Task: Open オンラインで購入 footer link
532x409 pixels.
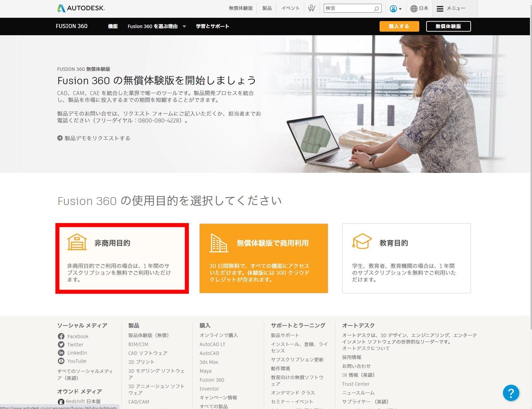Action: (x=219, y=335)
